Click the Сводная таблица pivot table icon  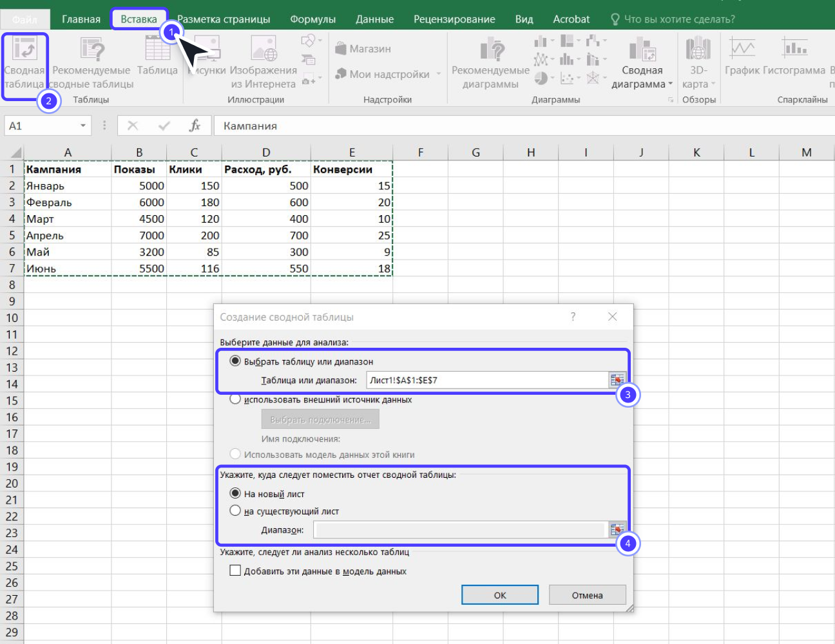point(24,49)
